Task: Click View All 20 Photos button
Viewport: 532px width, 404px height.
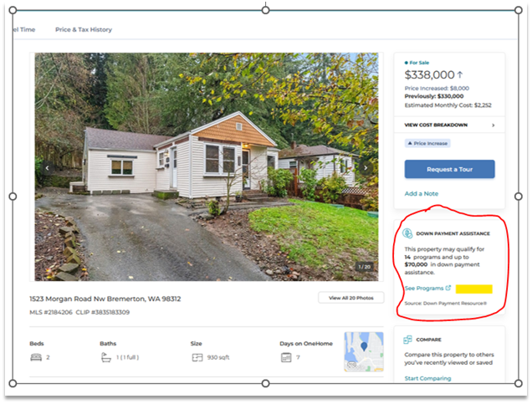Action: [351, 298]
